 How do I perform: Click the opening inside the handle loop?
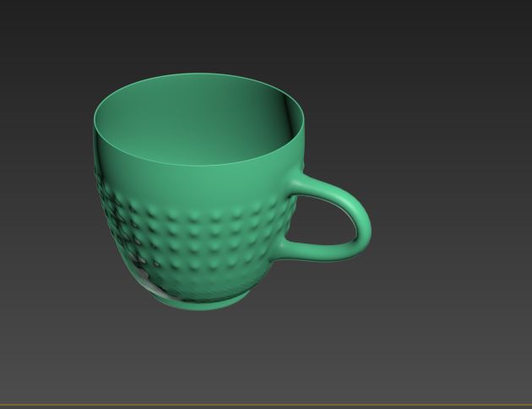(325, 220)
